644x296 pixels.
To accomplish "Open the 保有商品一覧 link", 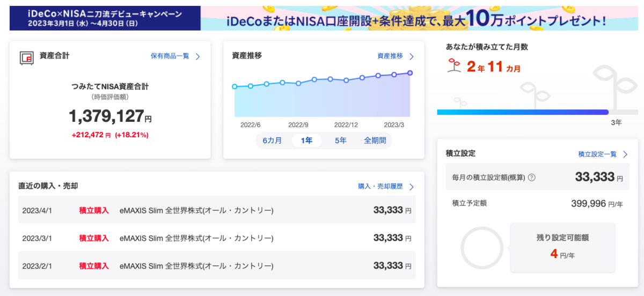I will tap(170, 56).
